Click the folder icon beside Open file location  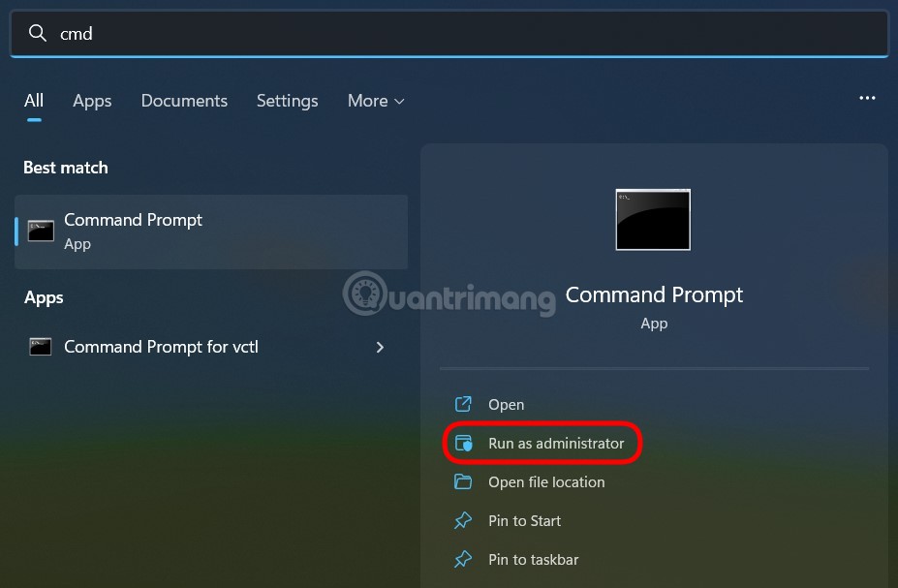pyautogui.click(x=465, y=481)
